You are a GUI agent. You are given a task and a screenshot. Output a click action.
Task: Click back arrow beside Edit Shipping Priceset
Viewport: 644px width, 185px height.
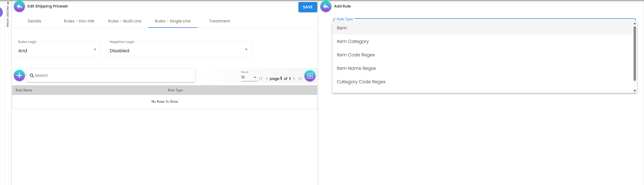pyautogui.click(x=19, y=7)
